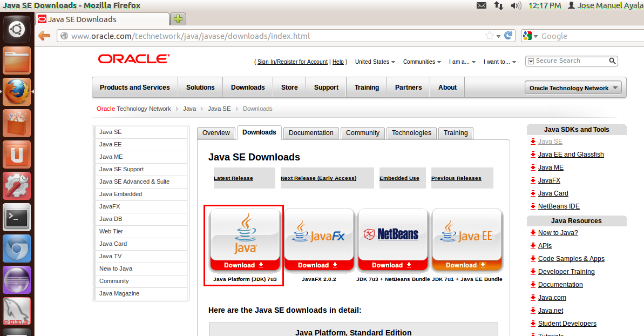Image resolution: width=644 pixels, height=336 pixels.
Task: Open the Eclipse launcher icon
Action: point(16,280)
